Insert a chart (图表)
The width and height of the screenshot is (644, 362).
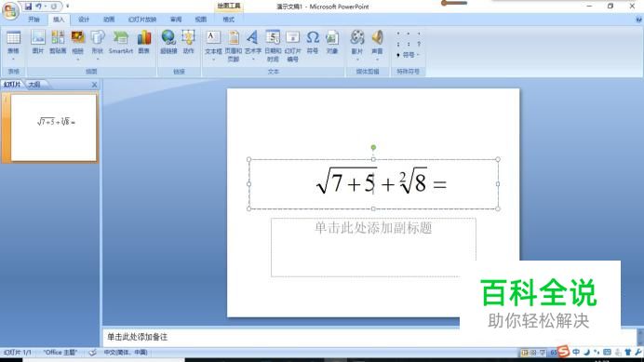[x=143, y=42]
